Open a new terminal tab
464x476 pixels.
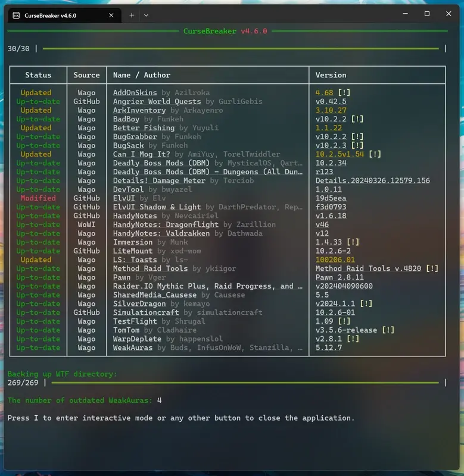tap(132, 15)
